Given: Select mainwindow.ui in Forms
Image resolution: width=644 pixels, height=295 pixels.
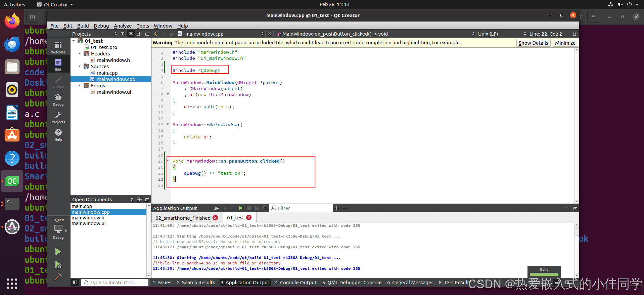Looking at the screenshot, I should pyautogui.click(x=114, y=92).
